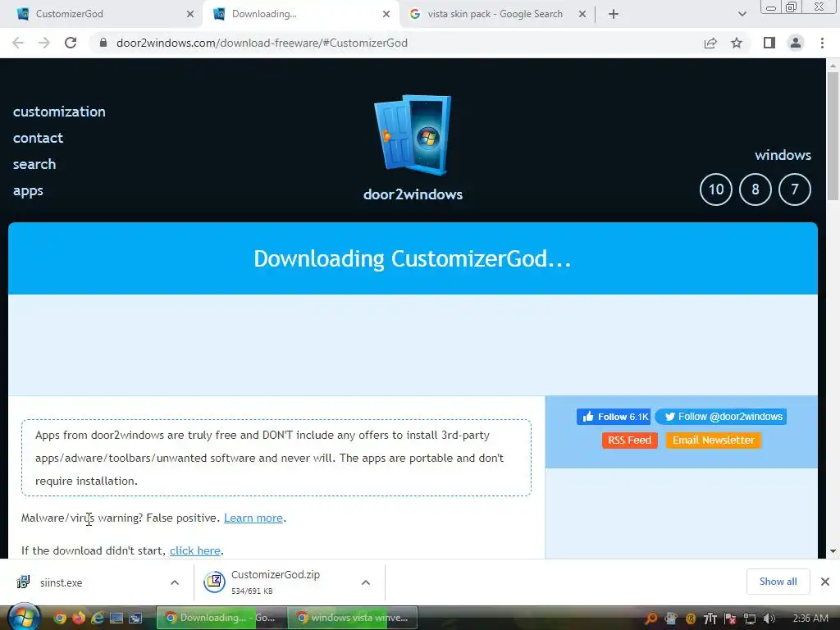This screenshot has height=630, width=840.
Task: Bookmark this page with the star icon
Action: tap(737, 43)
